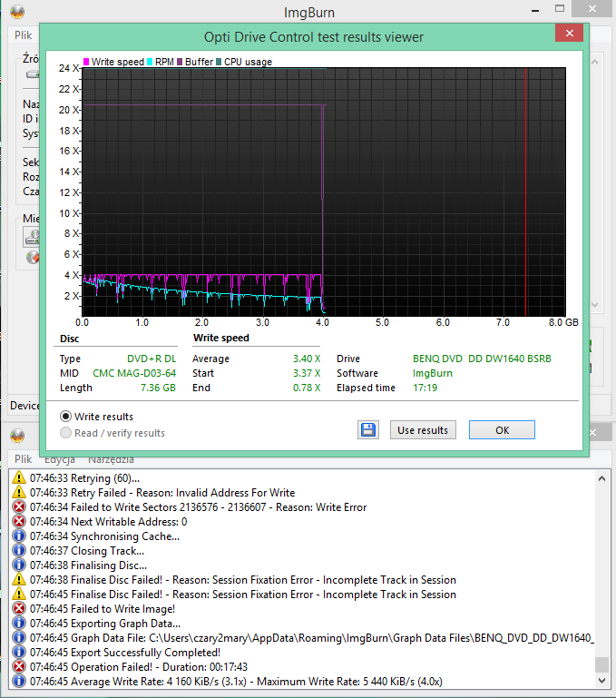
Task: Click info icon beside Export Successfully Completed
Action: (x=19, y=652)
